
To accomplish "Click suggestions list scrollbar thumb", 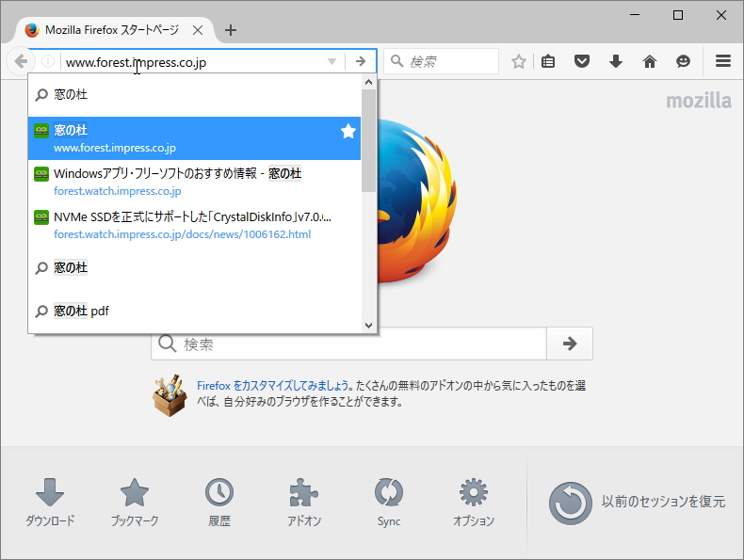I will coord(368,140).
